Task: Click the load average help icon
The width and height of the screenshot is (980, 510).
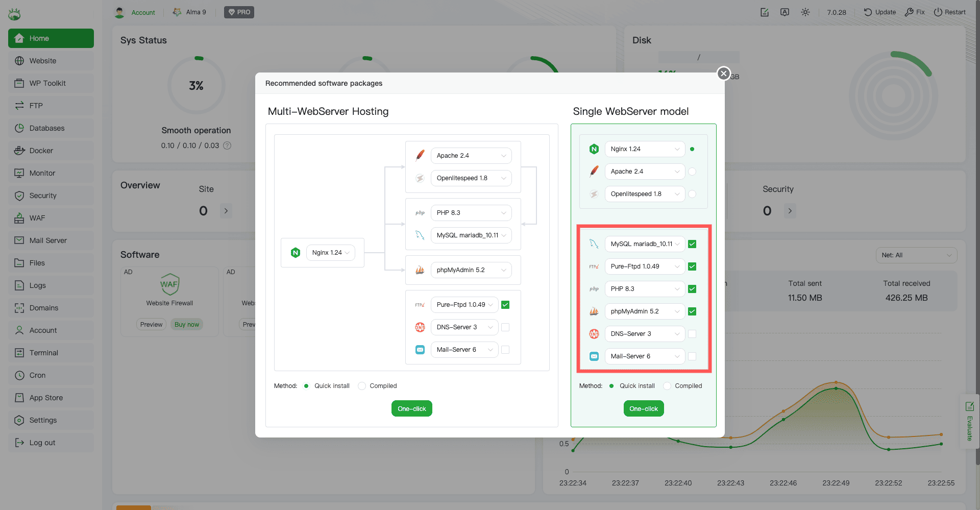Action: pos(227,145)
